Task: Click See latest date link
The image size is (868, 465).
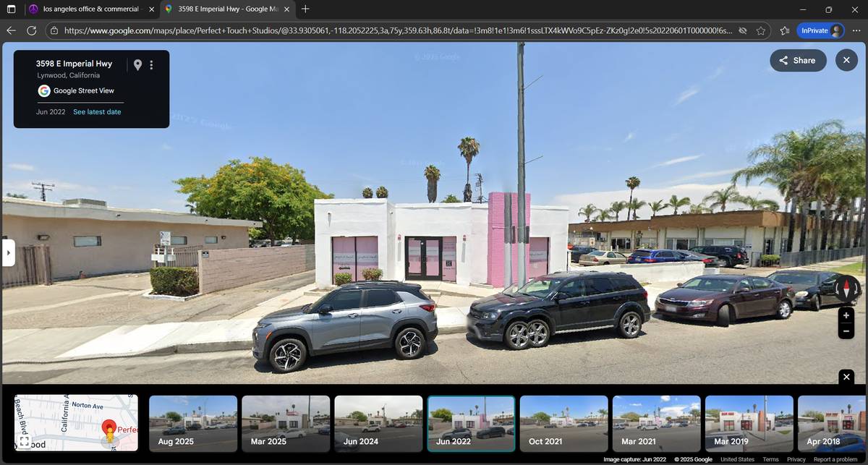Action: click(x=97, y=112)
